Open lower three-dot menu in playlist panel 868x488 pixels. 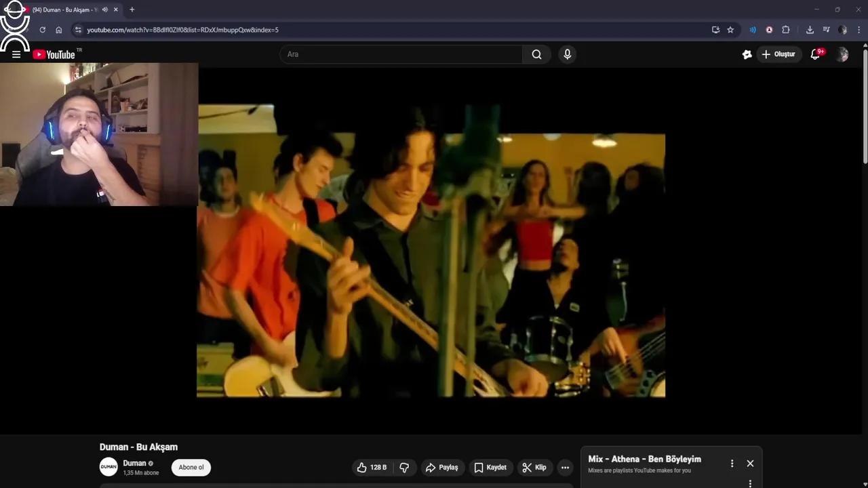click(750, 483)
